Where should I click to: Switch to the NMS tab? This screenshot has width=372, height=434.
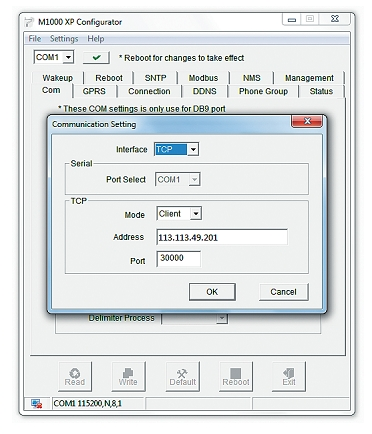pyautogui.click(x=252, y=78)
